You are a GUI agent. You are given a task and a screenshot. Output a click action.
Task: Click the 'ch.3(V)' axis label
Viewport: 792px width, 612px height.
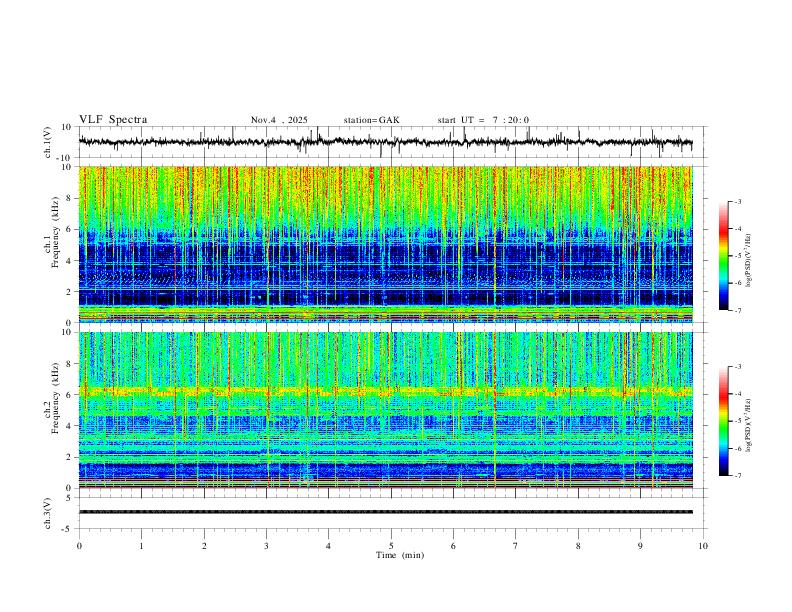coord(48,513)
